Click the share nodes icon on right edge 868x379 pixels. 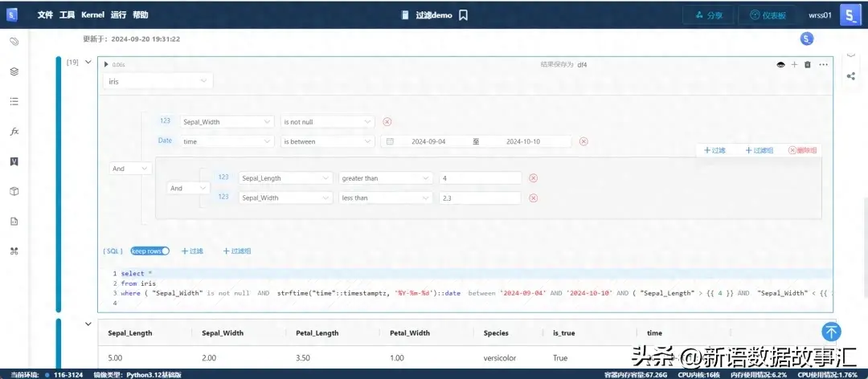click(x=851, y=75)
